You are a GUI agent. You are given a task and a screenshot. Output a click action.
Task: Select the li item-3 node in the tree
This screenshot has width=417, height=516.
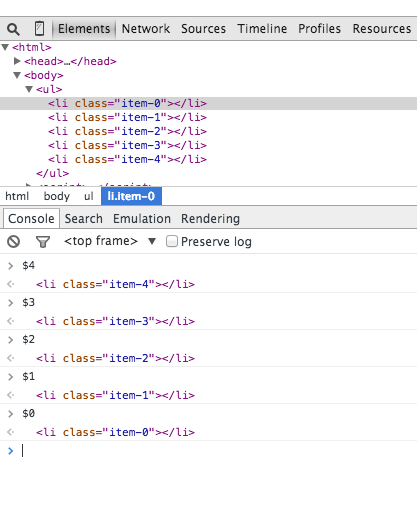(x=127, y=145)
